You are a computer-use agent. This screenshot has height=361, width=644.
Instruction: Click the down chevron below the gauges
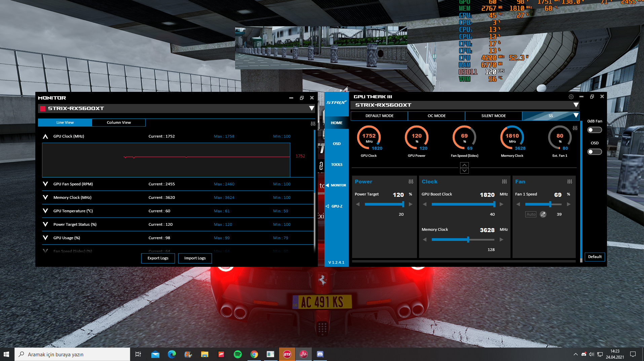click(464, 171)
